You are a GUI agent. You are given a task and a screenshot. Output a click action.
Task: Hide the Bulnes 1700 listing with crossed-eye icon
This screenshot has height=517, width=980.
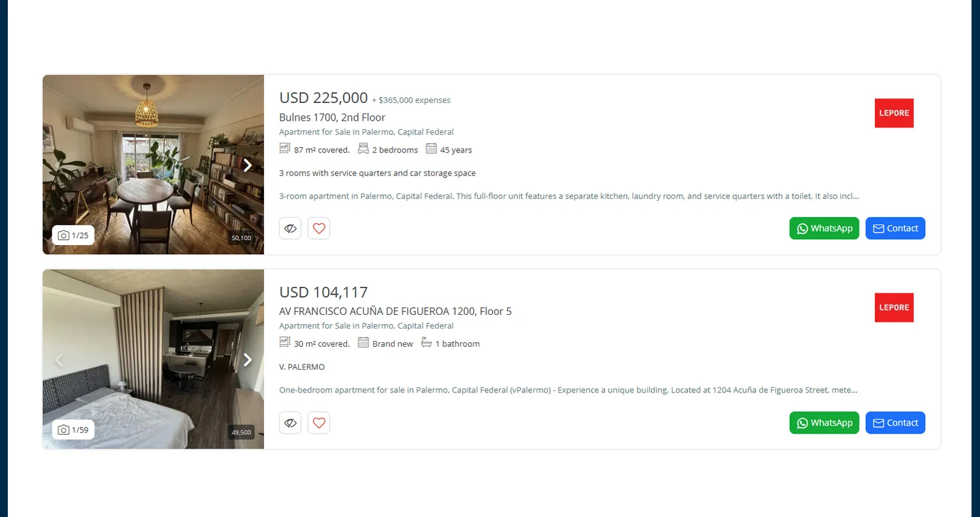290,228
